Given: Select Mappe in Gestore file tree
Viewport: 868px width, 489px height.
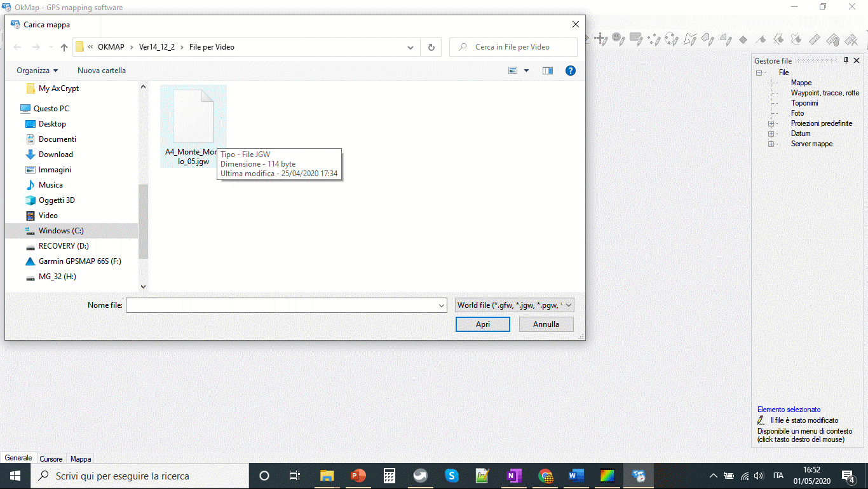Looking at the screenshot, I should 801,83.
